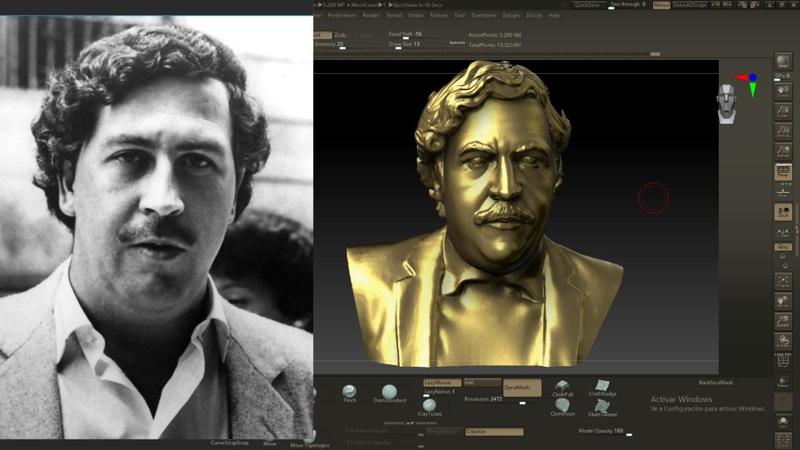The height and width of the screenshot is (450, 800).
Task: Open the Zplugin menu
Action: [x=510, y=16]
